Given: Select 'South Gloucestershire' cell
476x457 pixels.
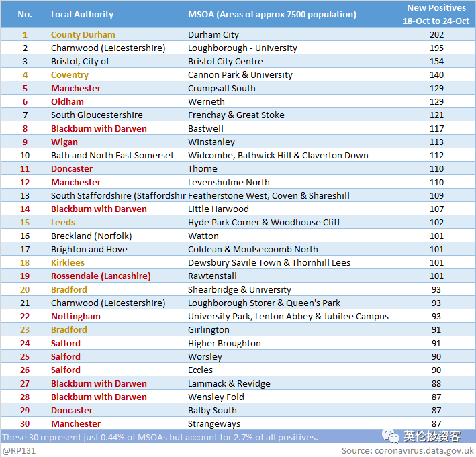Looking at the screenshot, I should tap(97, 115).
